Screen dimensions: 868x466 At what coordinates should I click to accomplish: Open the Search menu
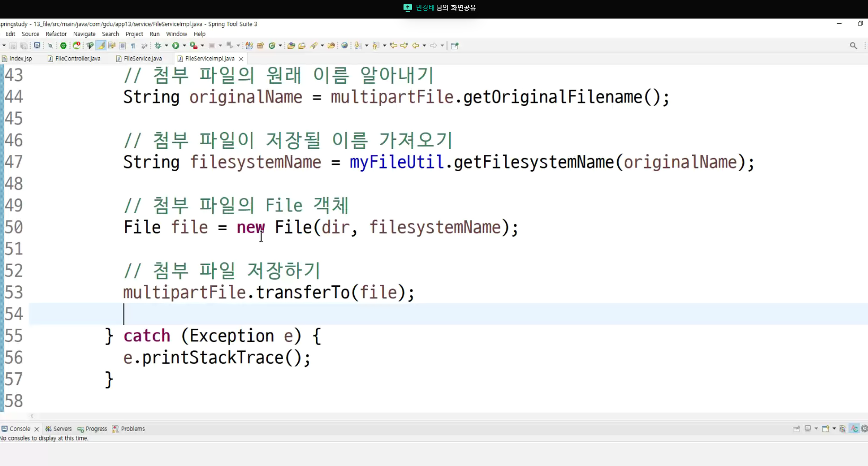pyautogui.click(x=110, y=34)
